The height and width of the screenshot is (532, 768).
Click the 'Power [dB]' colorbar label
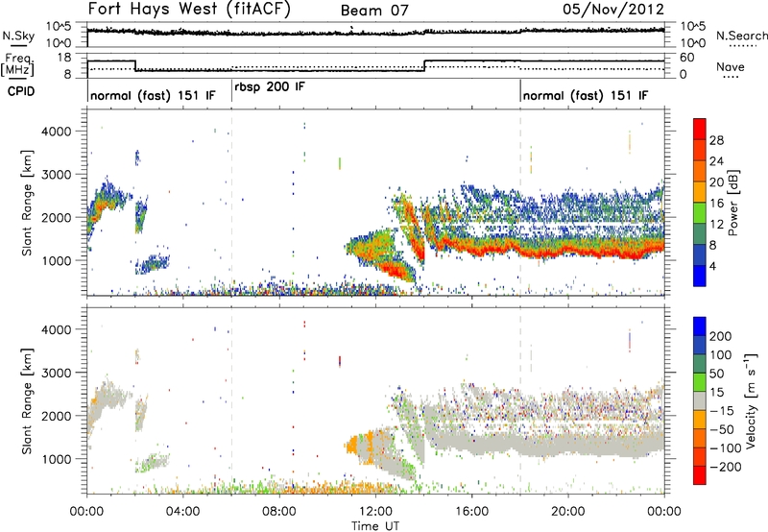[x=732, y=203]
